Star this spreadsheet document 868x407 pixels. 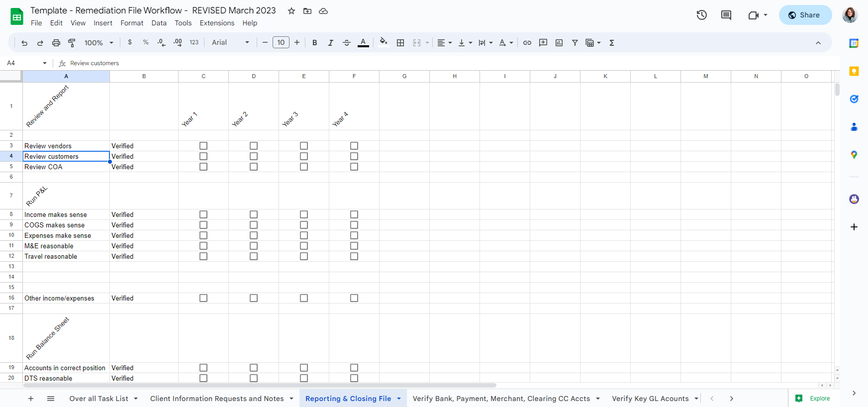[x=291, y=11]
